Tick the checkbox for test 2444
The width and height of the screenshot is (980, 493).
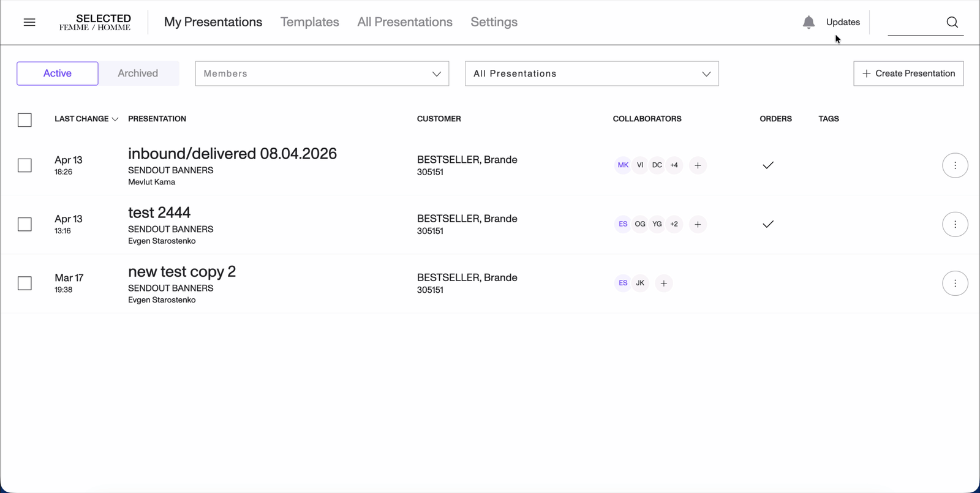[x=24, y=225]
